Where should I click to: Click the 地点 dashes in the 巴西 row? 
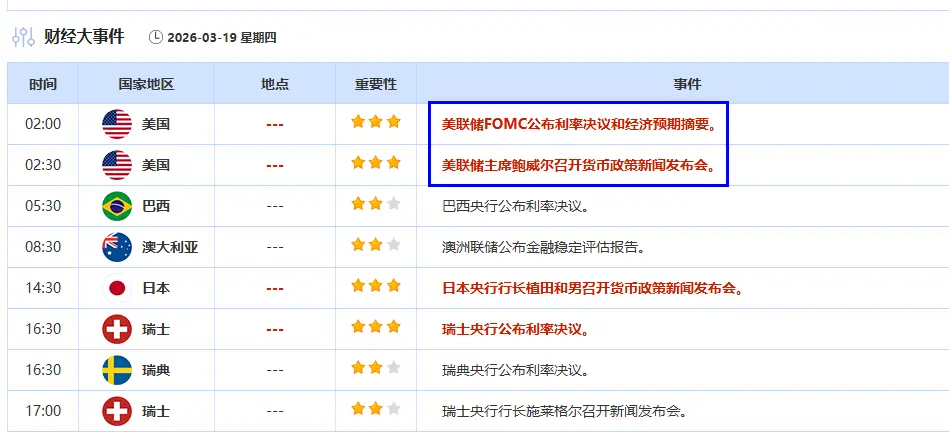tap(275, 206)
